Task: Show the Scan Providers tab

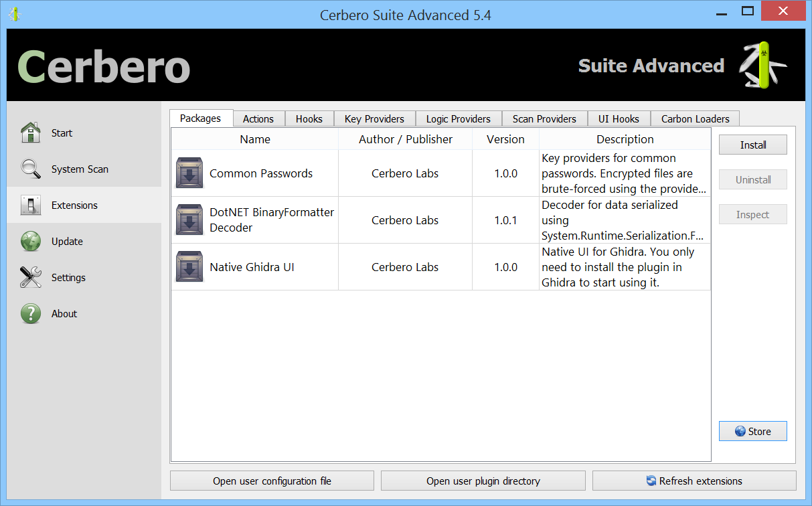Action: pos(544,119)
